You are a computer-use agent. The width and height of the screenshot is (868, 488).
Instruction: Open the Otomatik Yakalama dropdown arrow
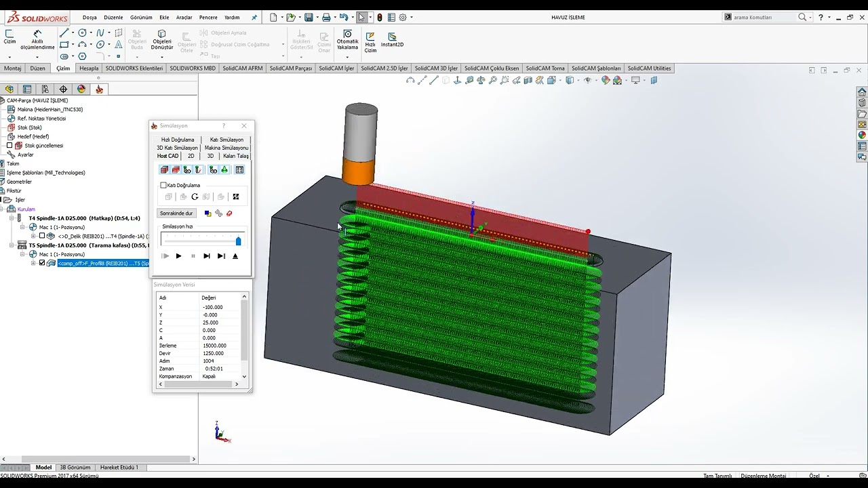click(x=348, y=57)
